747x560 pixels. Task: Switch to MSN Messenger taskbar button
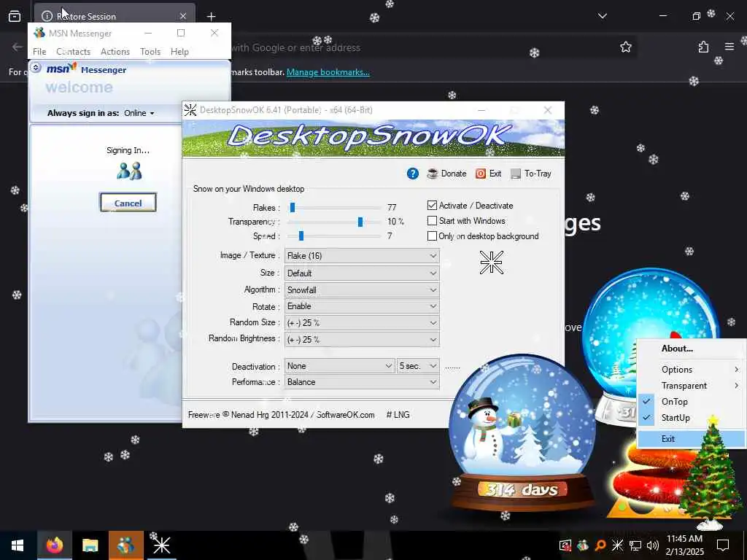(125, 545)
